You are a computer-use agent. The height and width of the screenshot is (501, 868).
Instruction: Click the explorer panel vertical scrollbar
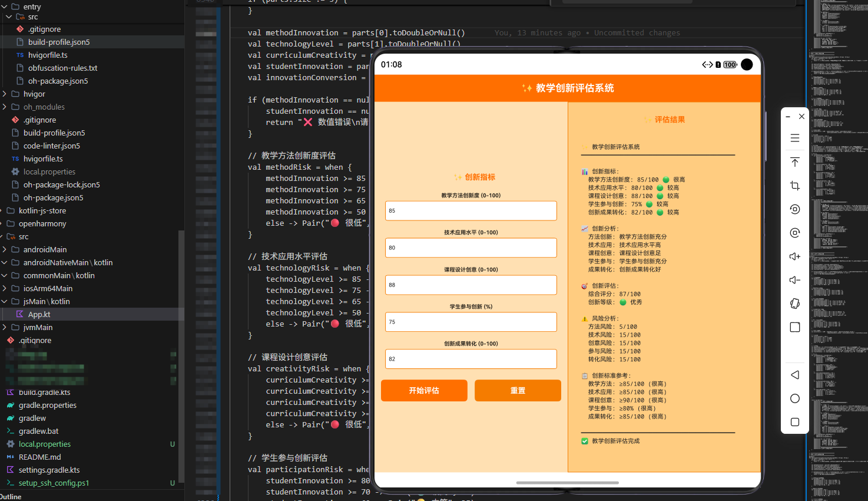[x=181, y=357]
